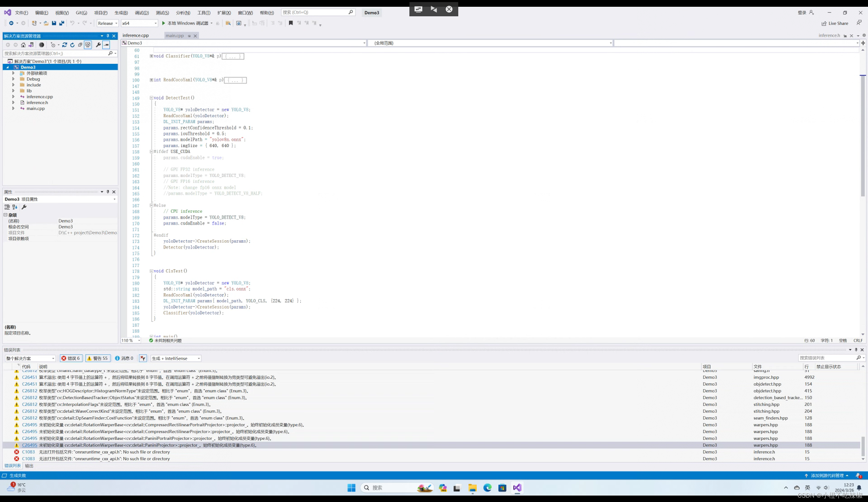Expand the lib folder node
868x502 pixels.
tap(14, 91)
